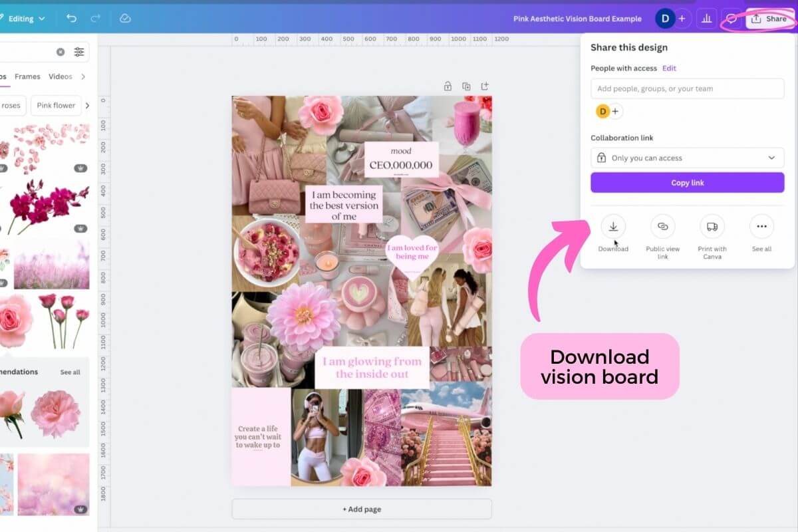798x532 pixels.
Task: Select the pink flower field photo
Action: click(51, 265)
